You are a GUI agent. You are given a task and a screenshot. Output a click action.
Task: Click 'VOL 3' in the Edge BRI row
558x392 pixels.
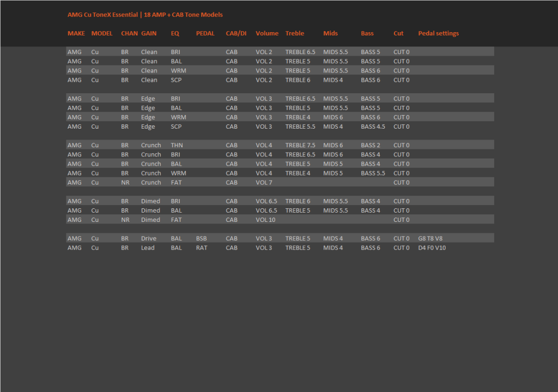coord(264,99)
